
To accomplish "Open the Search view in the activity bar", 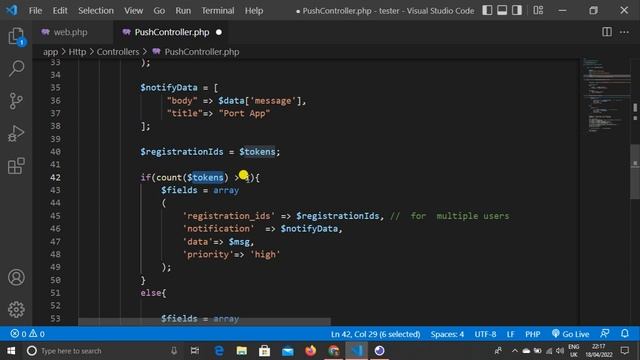I will point(16,68).
